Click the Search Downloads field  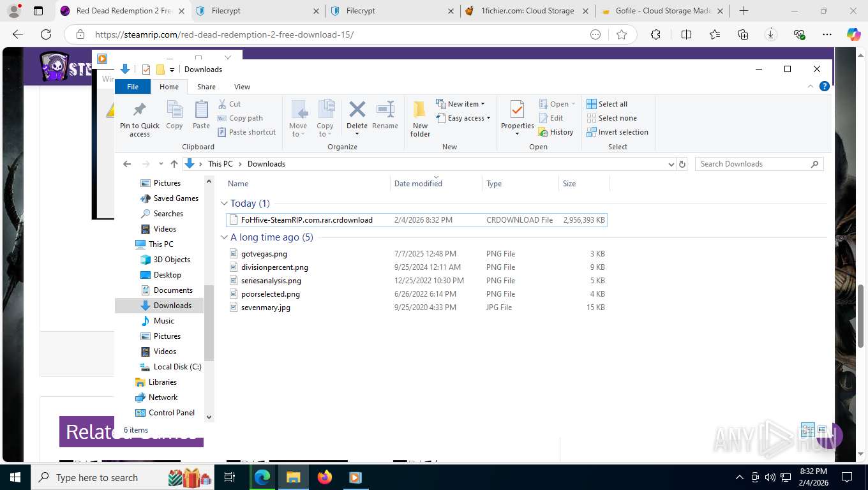click(x=759, y=164)
